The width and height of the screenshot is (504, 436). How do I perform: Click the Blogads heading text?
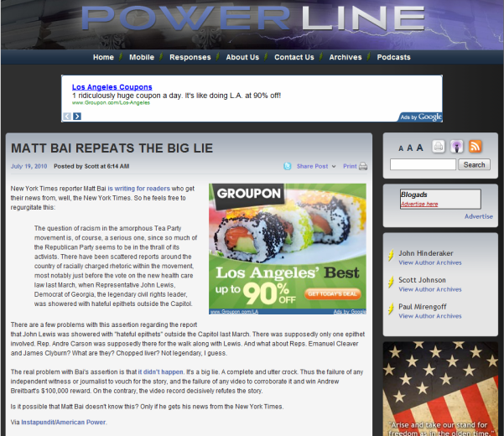tap(414, 195)
